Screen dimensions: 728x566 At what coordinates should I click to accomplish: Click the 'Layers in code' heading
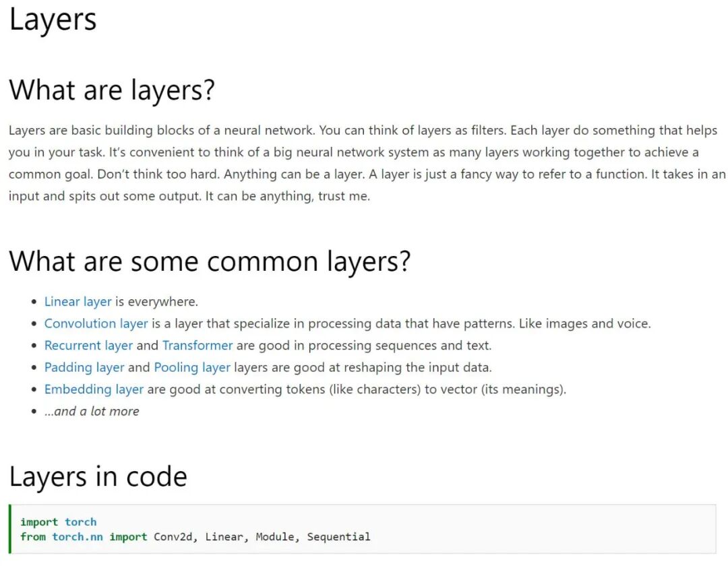coord(98,477)
